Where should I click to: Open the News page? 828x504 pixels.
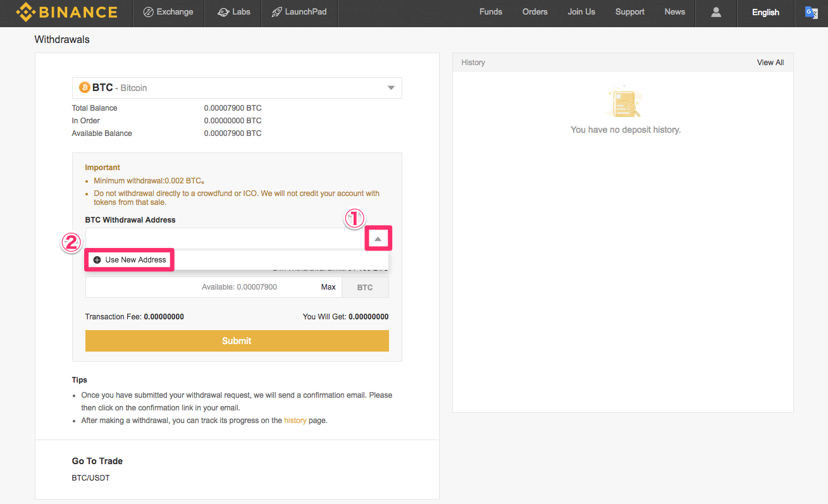[x=675, y=12]
